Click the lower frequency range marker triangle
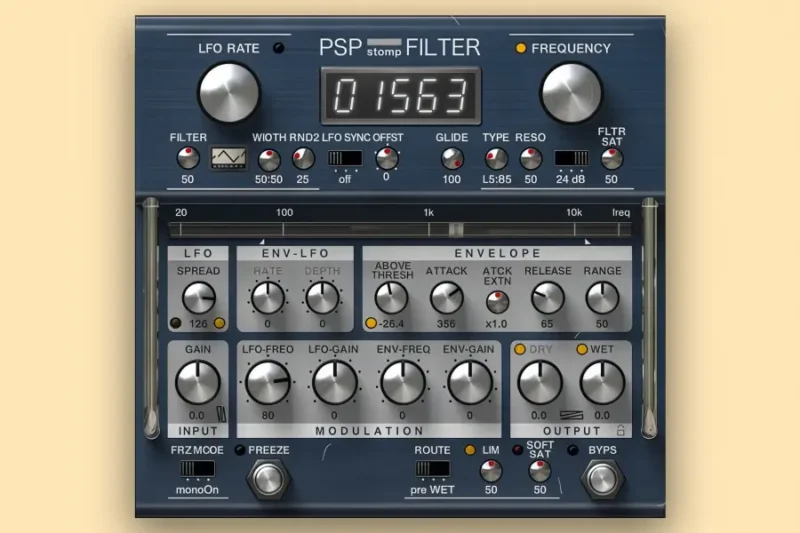Viewport: 800px width, 533px height. click(x=262, y=242)
